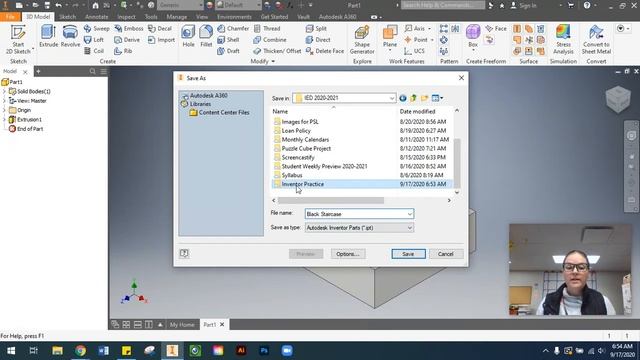Expand View: Master in model tree
The image size is (640, 360).
pos(4,101)
